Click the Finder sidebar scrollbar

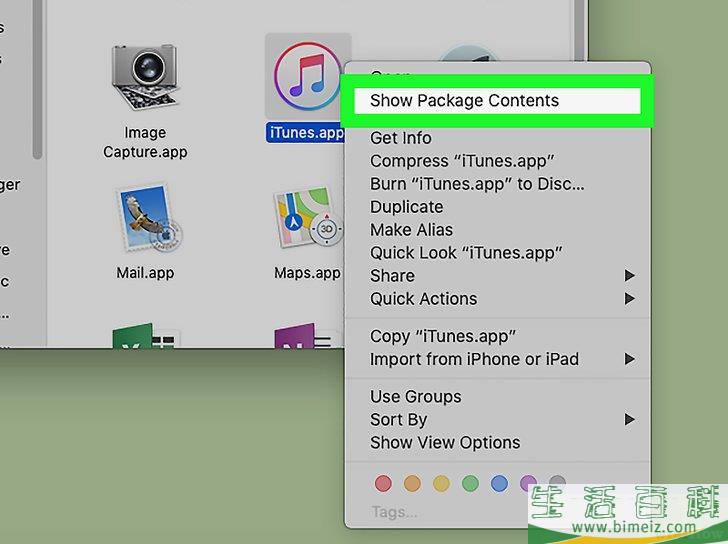[x=38, y=79]
